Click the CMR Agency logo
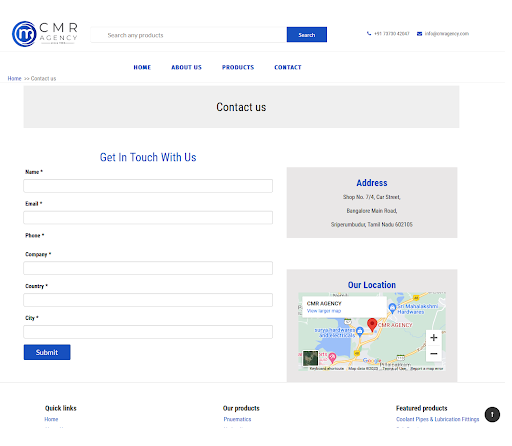The width and height of the screenshot is (512, 446). click(45, 34)
